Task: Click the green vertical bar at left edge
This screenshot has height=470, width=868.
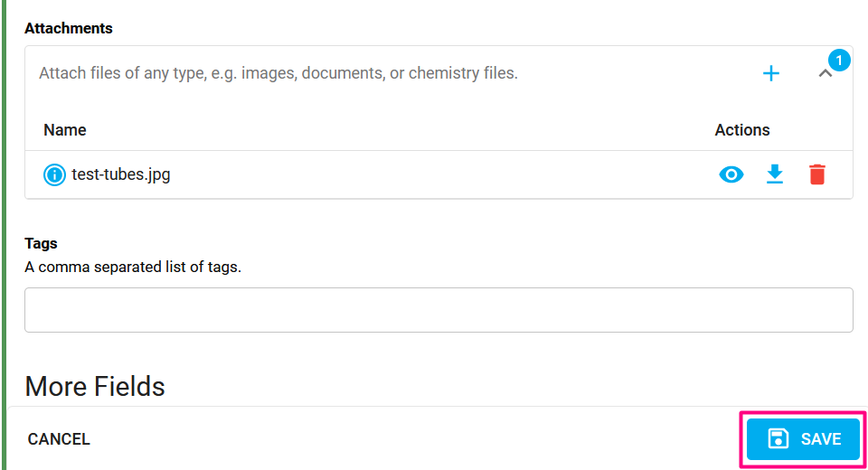Action: (x=4, y=235)
